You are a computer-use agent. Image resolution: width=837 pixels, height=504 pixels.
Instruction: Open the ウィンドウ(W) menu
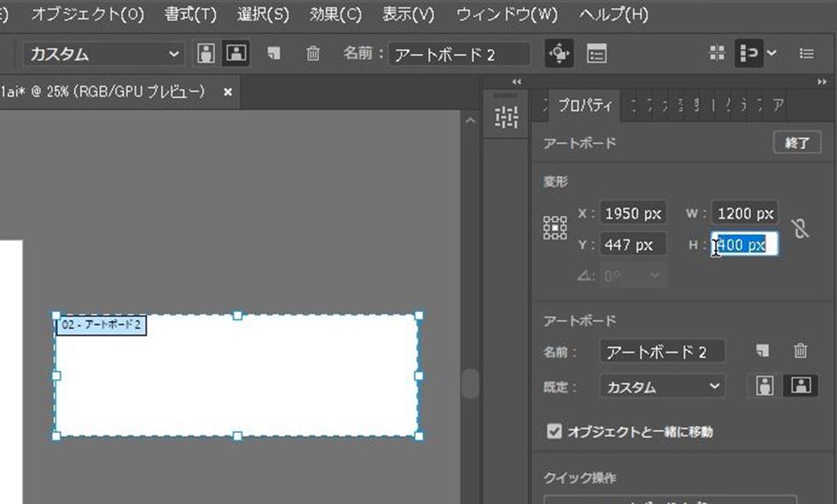click(507, 14)
